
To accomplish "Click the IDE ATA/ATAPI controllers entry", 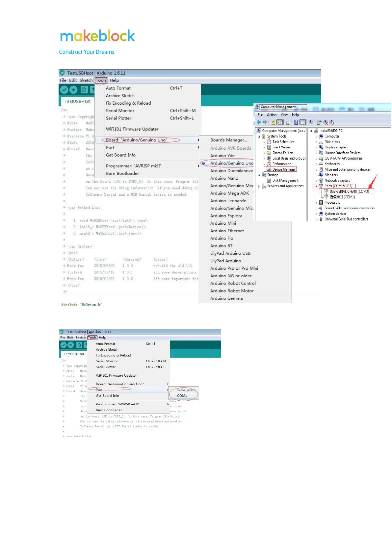I will (343, 159).
